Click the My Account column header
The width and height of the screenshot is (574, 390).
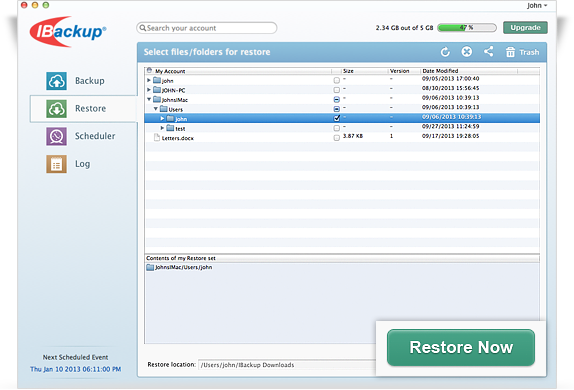tap(170, 71)
